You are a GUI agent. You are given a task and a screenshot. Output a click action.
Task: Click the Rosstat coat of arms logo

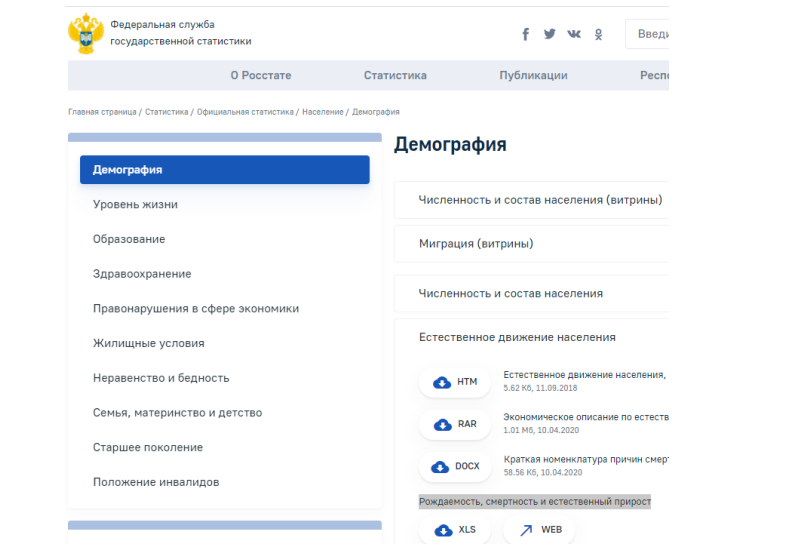(86, 33)
